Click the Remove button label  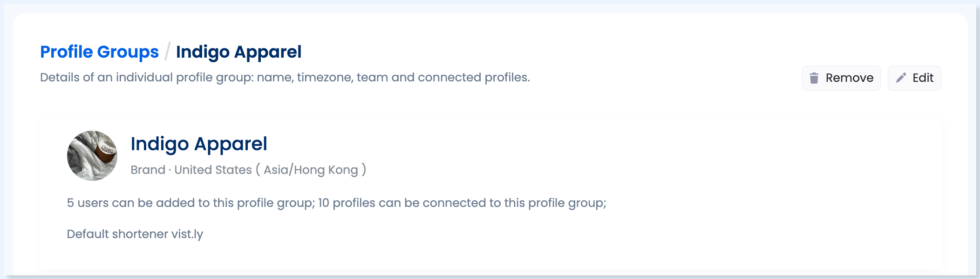(850, 78)
